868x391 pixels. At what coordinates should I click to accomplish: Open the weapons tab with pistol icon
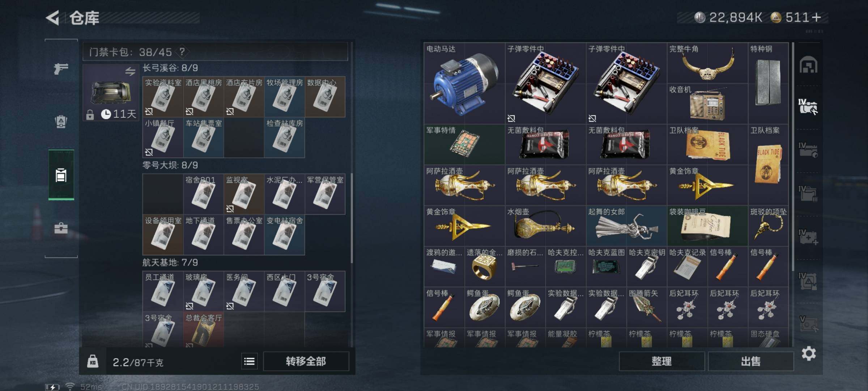[x=61, y=68]
